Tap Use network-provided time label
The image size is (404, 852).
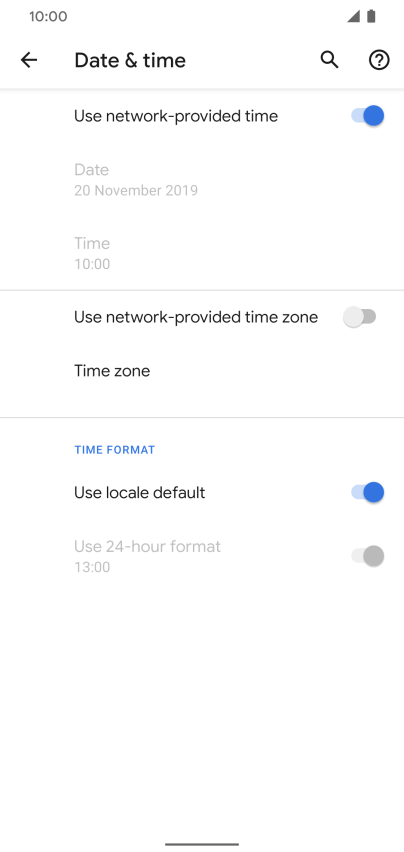pos(176,116)
